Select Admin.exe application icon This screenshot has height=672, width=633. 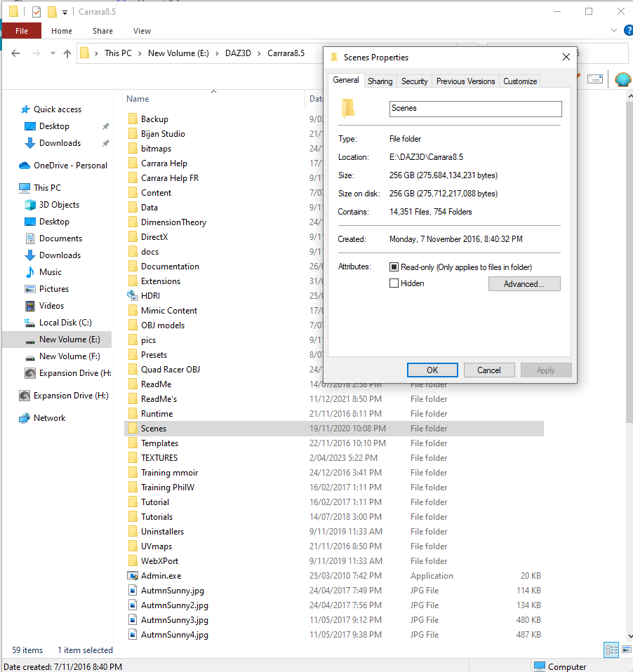point(133,576)
